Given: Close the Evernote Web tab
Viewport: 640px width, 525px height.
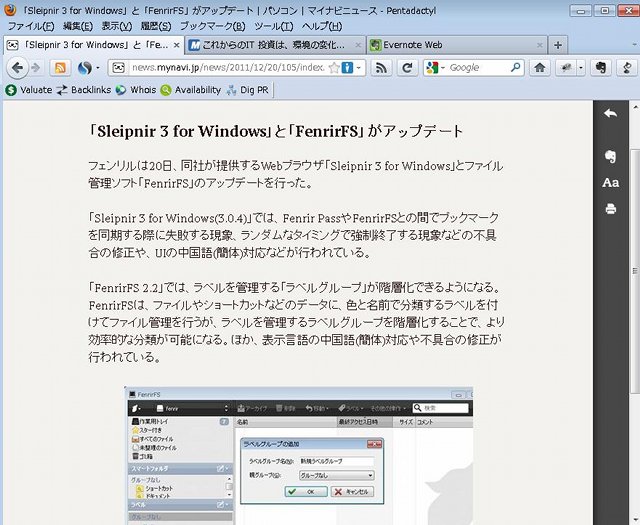Looking at the screenshot, I should click(540, 45).
